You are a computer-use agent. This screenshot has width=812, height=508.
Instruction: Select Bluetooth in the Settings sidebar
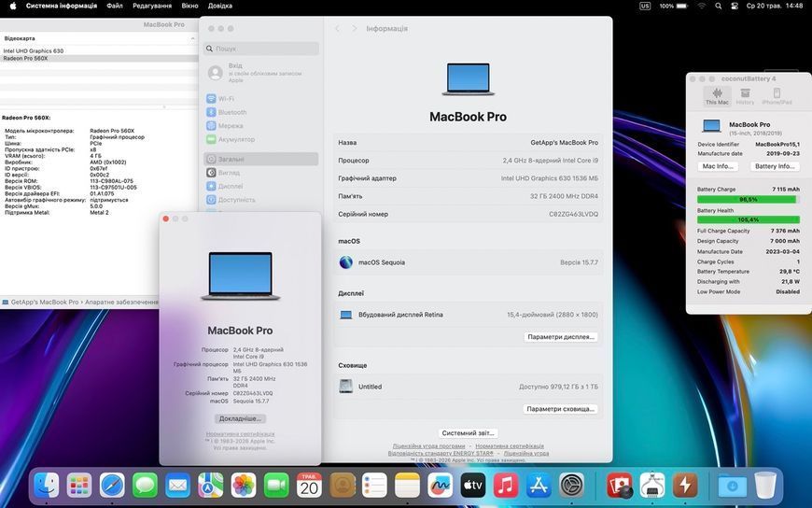coord(261,112)
